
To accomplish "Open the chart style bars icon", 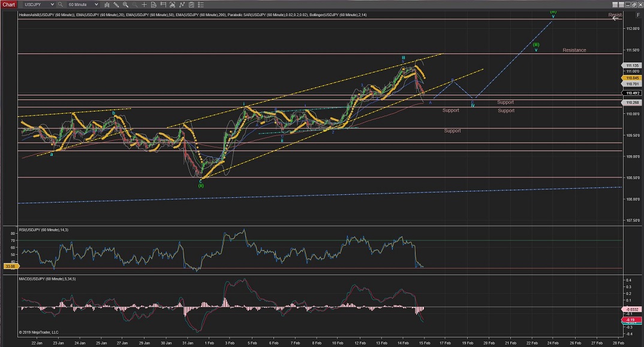I will (107, 4).
